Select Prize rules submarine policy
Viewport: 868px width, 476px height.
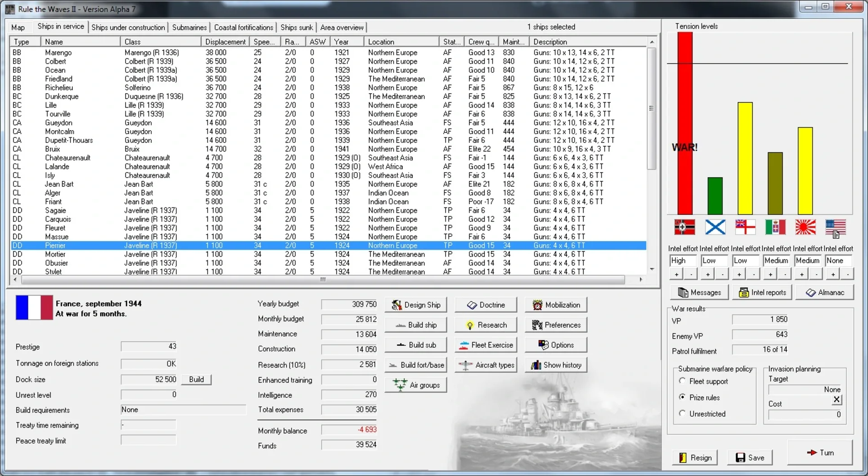(682, 397)
